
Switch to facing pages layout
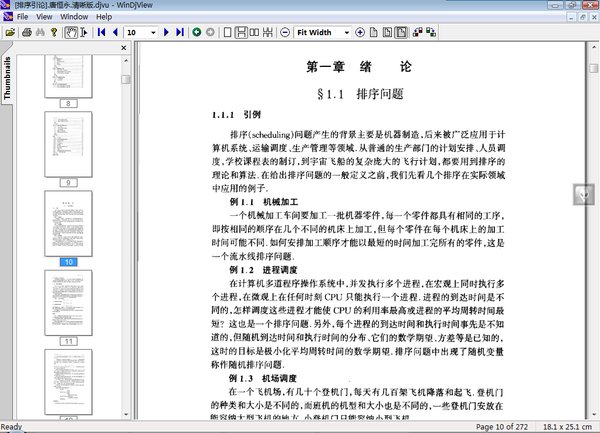click(x=254, y=33)
